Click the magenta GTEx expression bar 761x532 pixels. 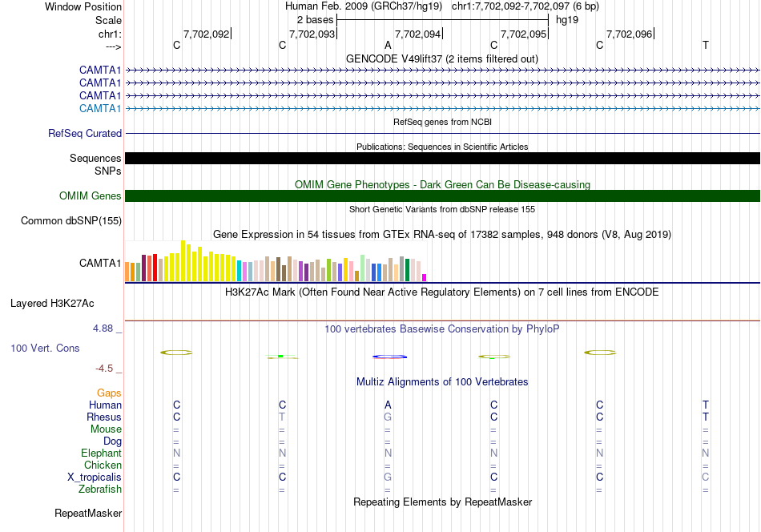click(x=424, y=278)
